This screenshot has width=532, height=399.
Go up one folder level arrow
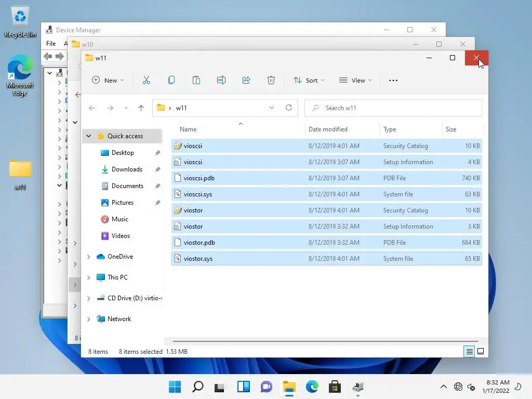pos(141,108)
